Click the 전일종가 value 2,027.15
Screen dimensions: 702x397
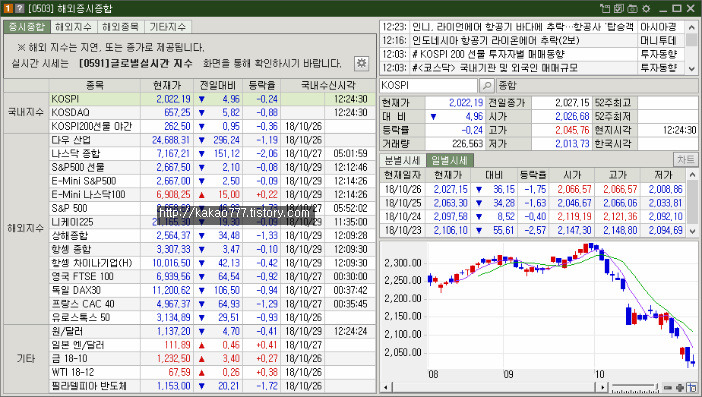click(572, 103)
